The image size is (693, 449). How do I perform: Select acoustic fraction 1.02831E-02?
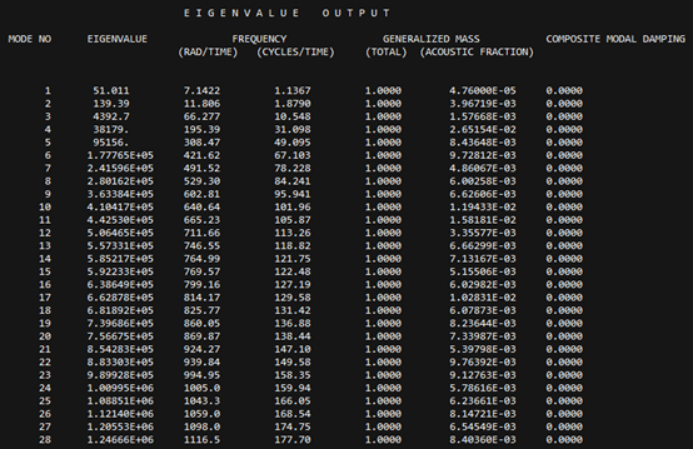coord(483,297)
